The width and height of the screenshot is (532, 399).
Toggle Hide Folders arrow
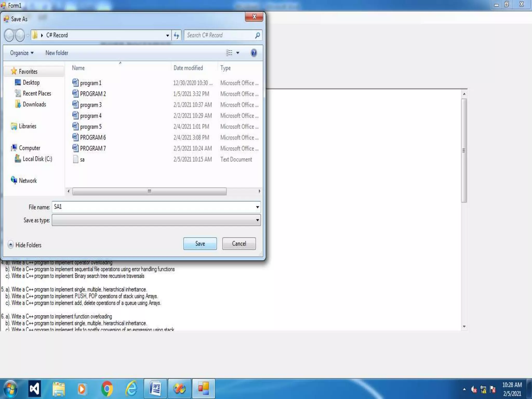tap(11, 245)
